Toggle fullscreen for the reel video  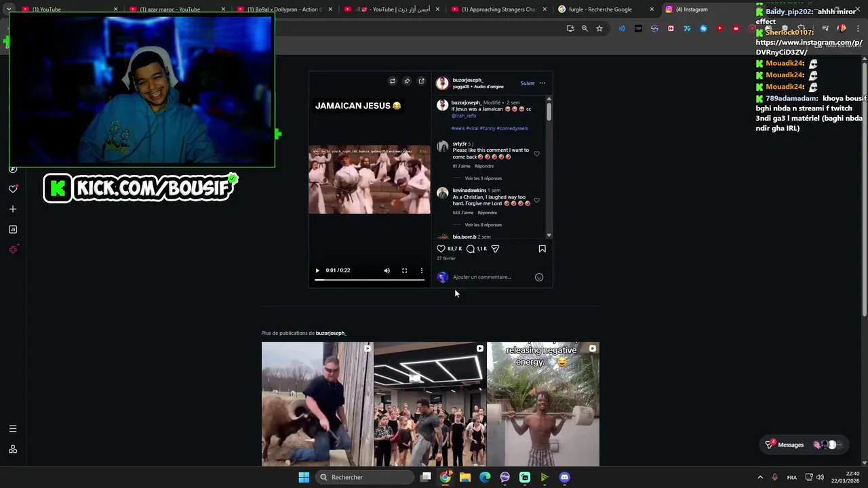[x=404, y=270]
